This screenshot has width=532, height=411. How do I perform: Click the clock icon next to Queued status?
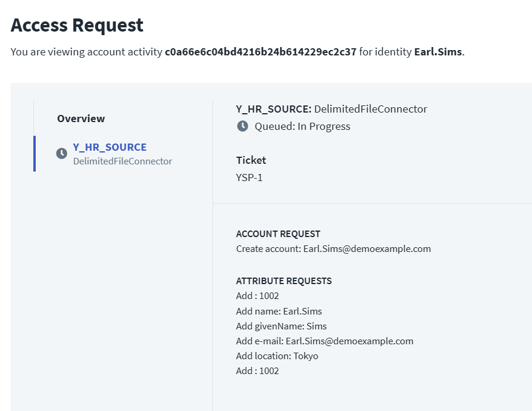[x=242, y=126]
